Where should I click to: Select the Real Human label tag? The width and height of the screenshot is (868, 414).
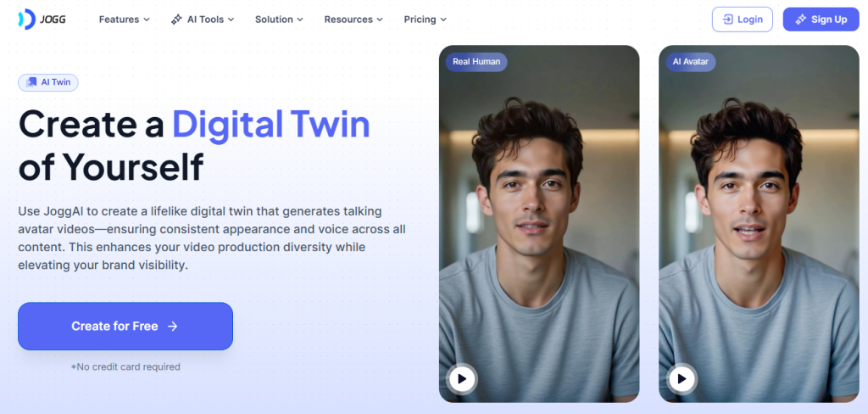(476, 62)
